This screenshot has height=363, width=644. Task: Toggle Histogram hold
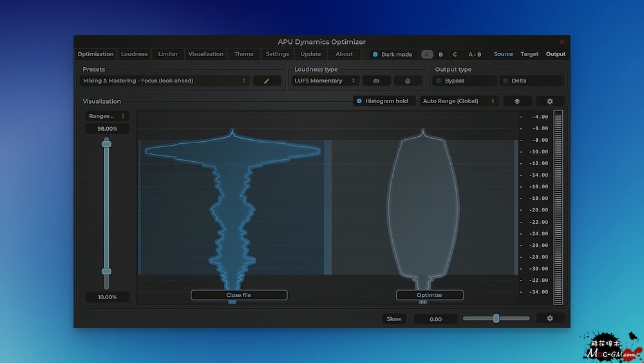382,101
